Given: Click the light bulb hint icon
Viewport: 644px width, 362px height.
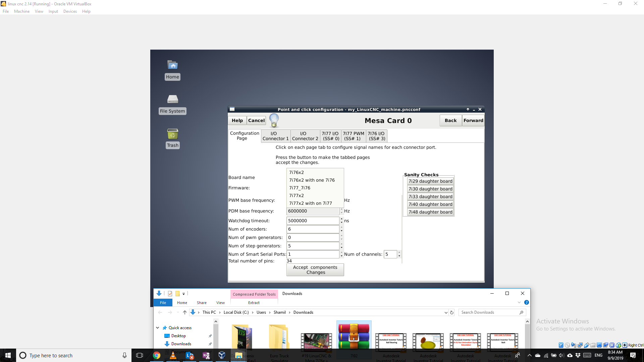Looking at the screenshot, I should (274, 120).
